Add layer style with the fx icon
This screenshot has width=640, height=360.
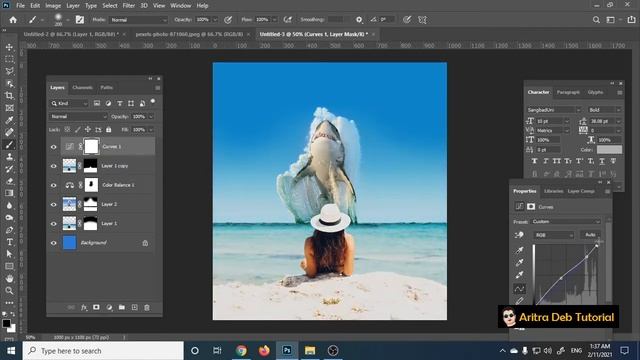[84, 307]
